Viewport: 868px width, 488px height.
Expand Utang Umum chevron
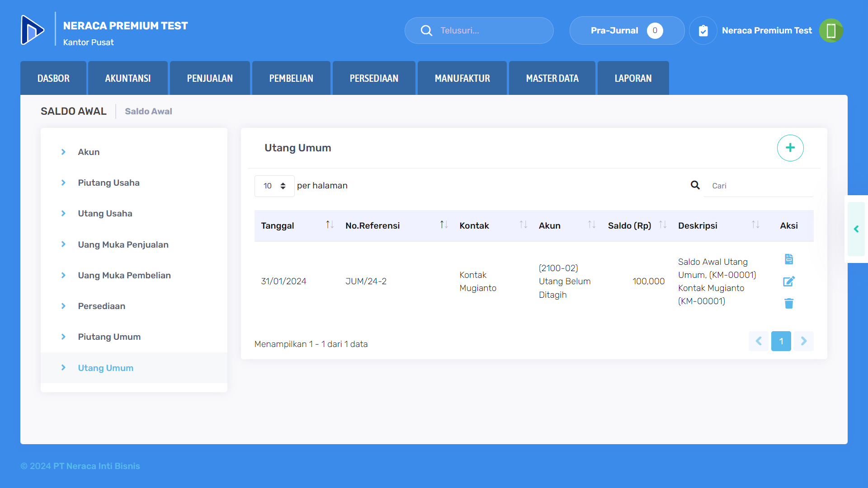63,368
